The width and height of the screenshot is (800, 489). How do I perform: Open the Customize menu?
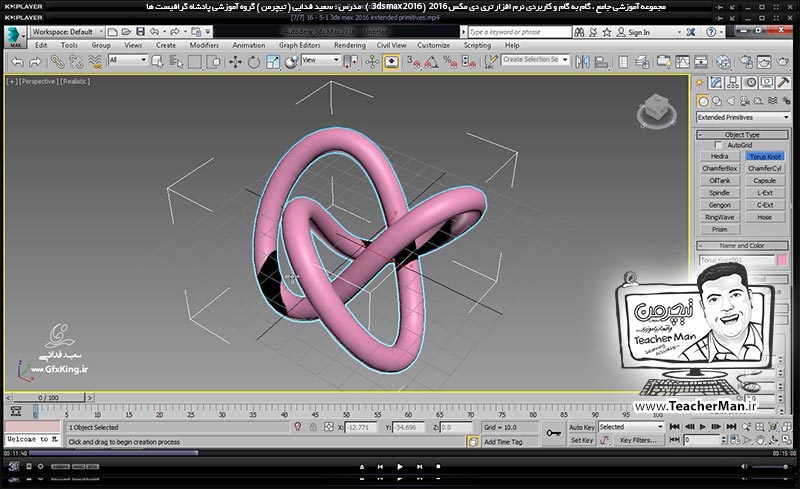pyautogui.click(x=434, y=45)
